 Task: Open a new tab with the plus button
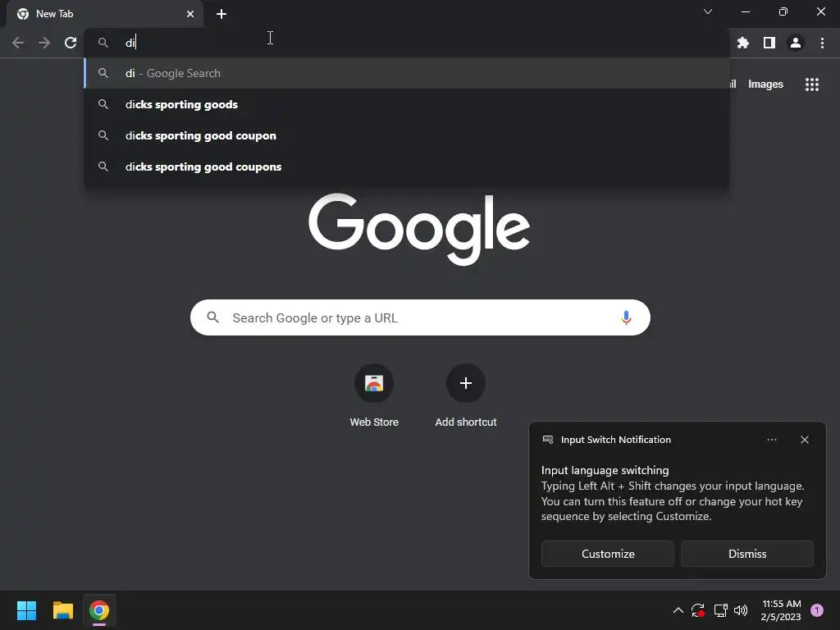pos(221,14)
